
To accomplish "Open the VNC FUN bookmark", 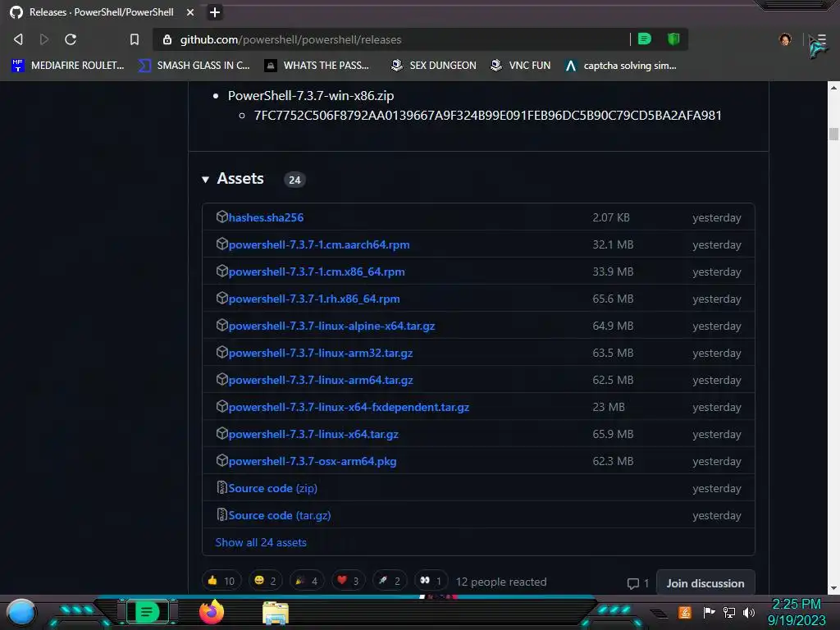I will (x=520, y=66).
